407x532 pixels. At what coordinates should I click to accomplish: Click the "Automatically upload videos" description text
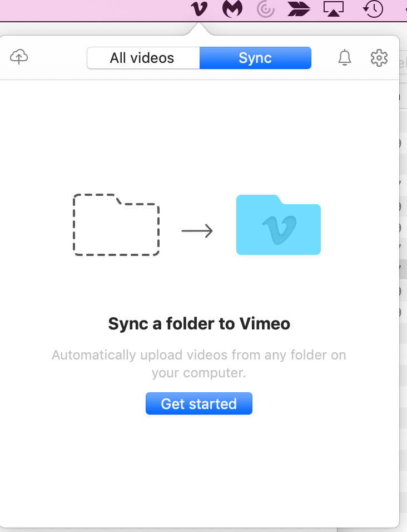(x=199, y=363)
